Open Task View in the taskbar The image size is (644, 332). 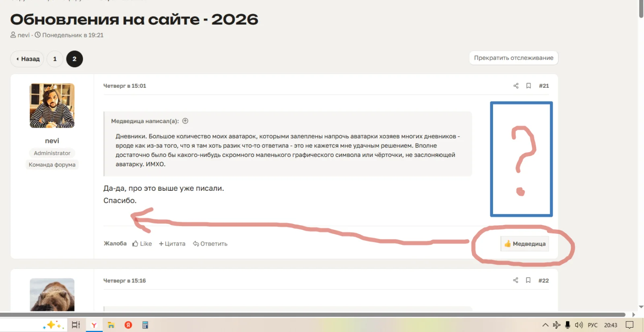tap(76, 325)
